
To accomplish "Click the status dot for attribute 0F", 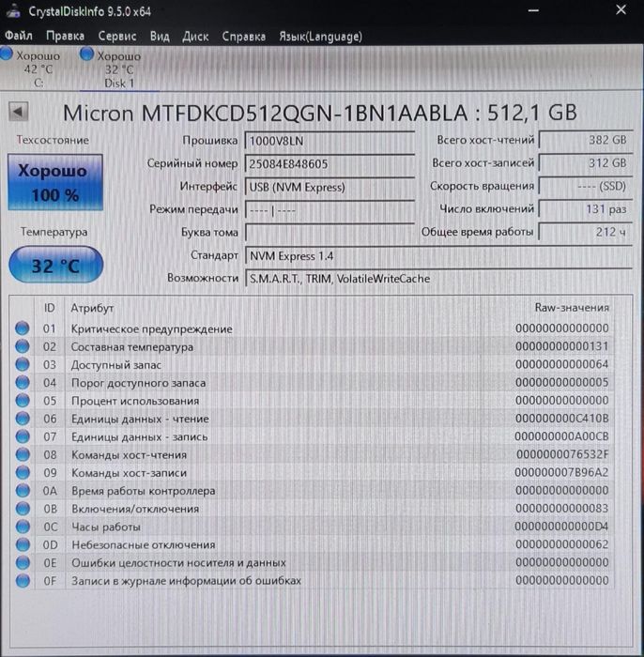I will click(23, 580).
